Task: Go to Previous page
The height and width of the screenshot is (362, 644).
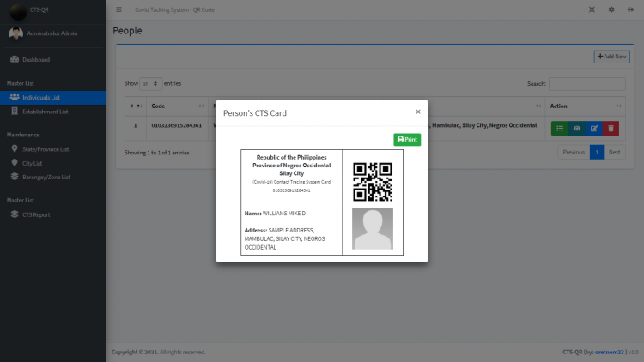Action: tap(574, 153)
